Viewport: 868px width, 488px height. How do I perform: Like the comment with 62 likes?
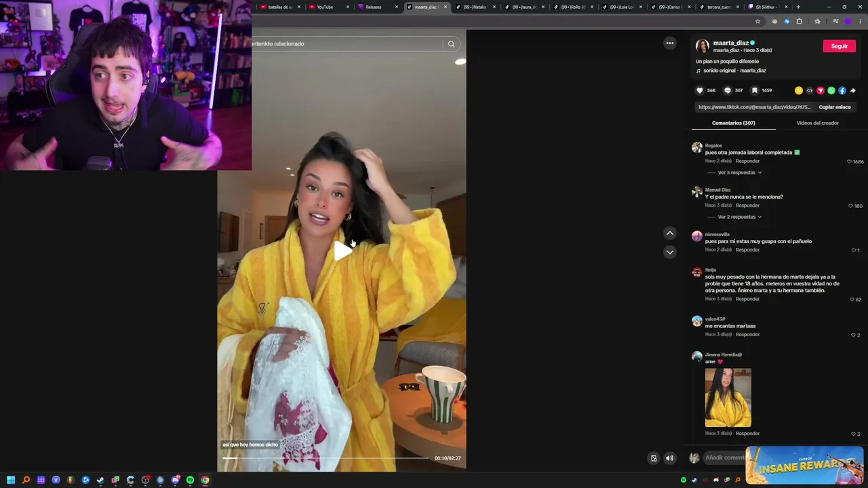coord(852,300)
